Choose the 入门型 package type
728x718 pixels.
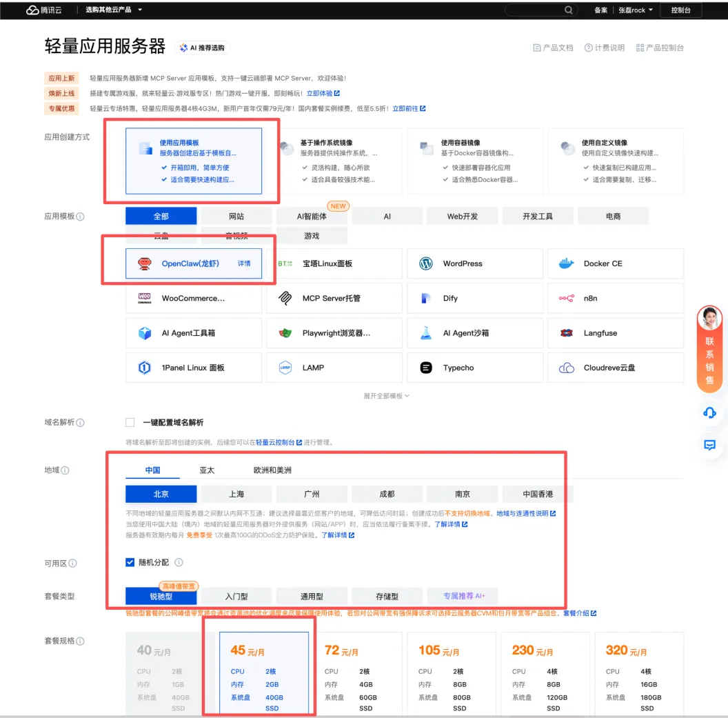pyautogui.click(x=236, y=596)
